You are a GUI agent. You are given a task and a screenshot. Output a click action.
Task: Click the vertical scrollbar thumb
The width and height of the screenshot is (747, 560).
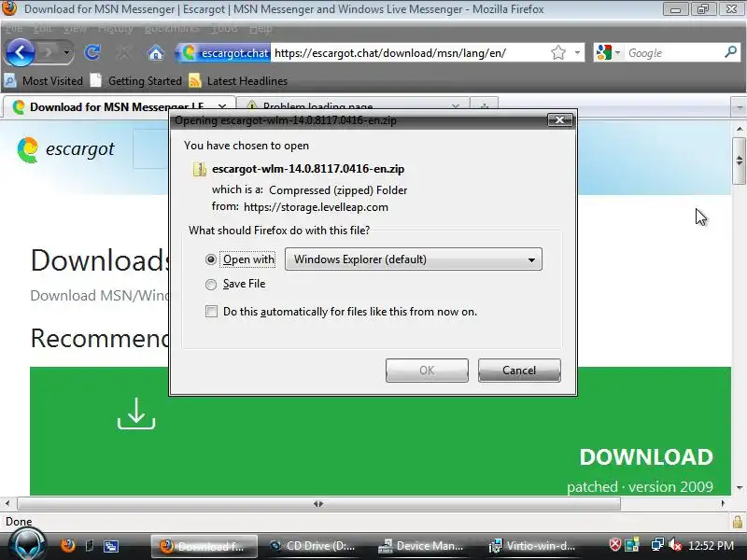point(740,161)
